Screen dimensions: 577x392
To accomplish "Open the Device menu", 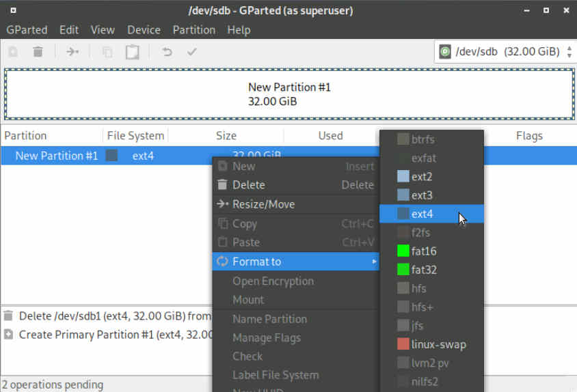I will click(x=144, y=30).
